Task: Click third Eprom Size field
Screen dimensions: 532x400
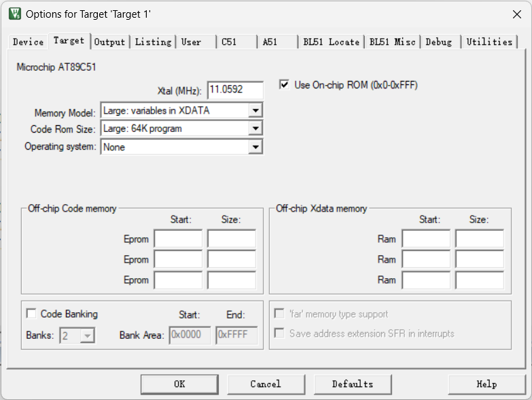Action: click(x=232, y=280)
